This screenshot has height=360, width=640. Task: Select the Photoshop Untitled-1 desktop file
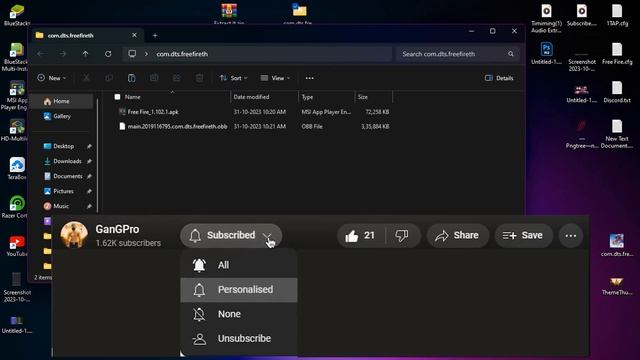pyautogui.click(x=547, y=53)
